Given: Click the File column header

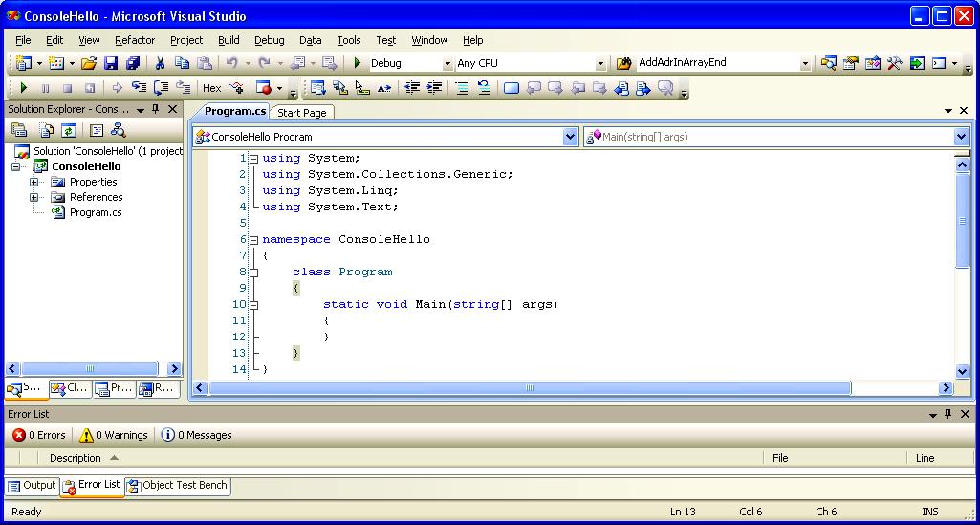Looking at the screenshot, I should (835, 458).
